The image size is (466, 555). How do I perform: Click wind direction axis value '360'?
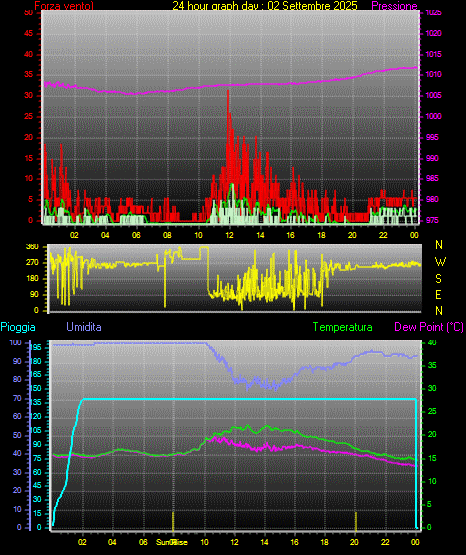pos(33,247)
